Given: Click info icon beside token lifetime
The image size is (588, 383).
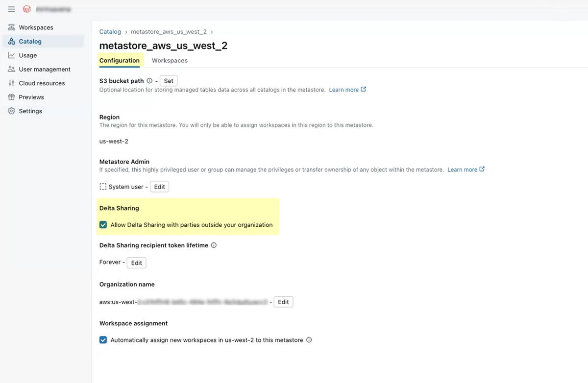Looking at the screenshot, I should (x=214, y=245).
